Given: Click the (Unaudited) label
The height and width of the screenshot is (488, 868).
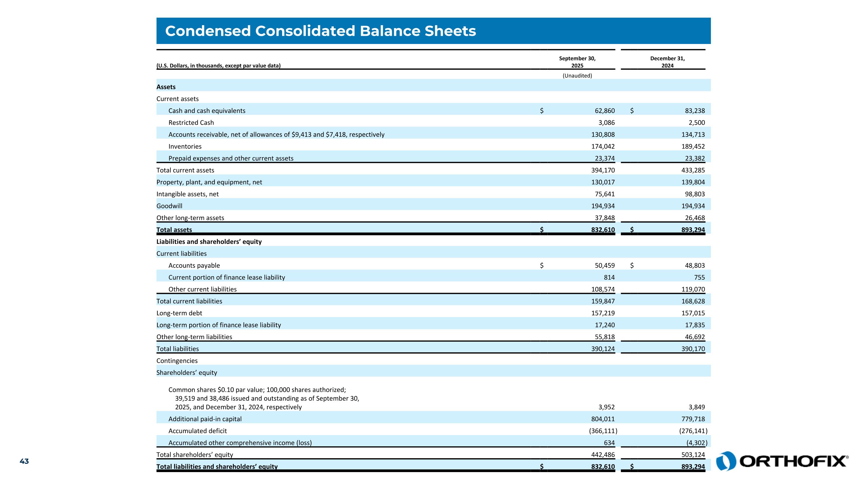Looking at the screenshot, I should point(577,76).
